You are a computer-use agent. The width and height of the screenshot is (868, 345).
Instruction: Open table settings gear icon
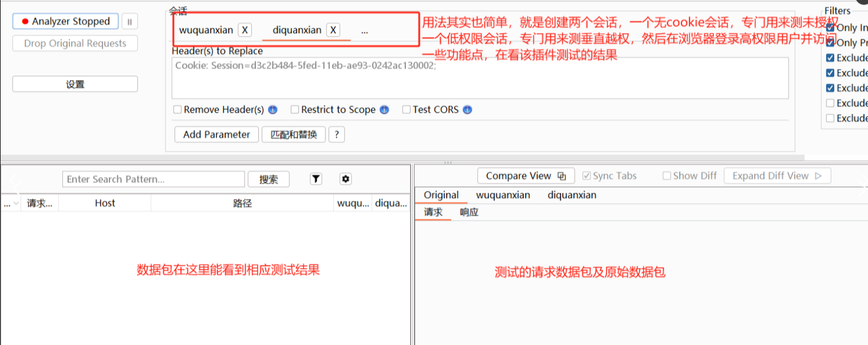click(x=345, y=179)
